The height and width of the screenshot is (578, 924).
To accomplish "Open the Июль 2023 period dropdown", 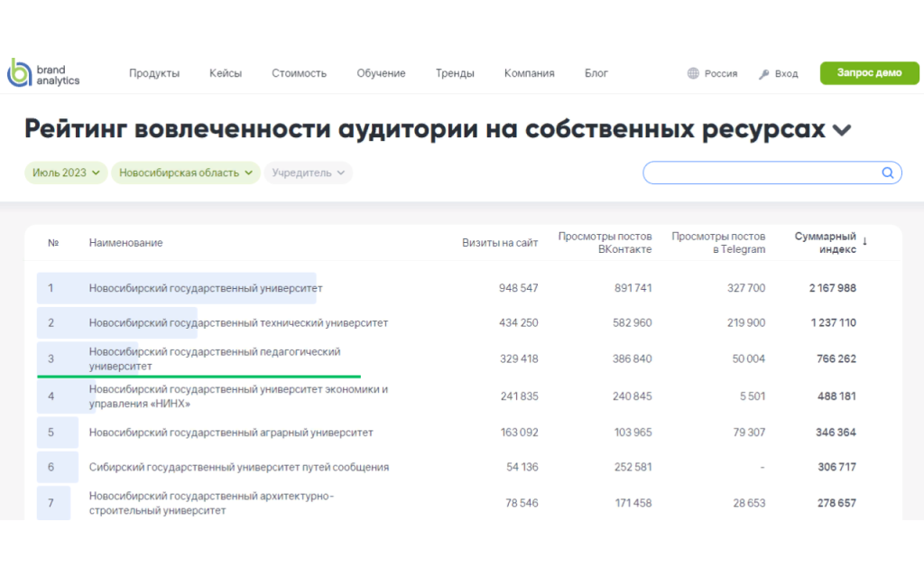I will pyautogui.click(x=66, y=172).
